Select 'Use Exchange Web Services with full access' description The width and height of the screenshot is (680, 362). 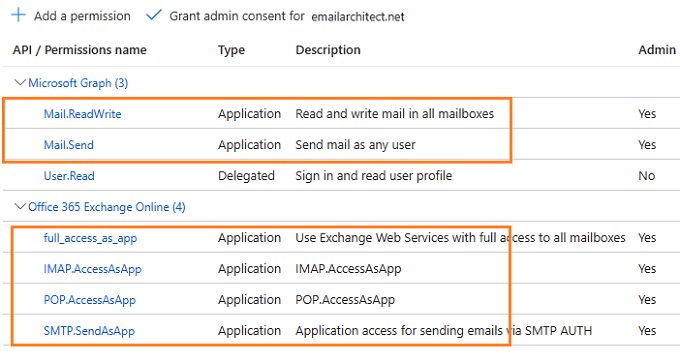coord(460,238)
